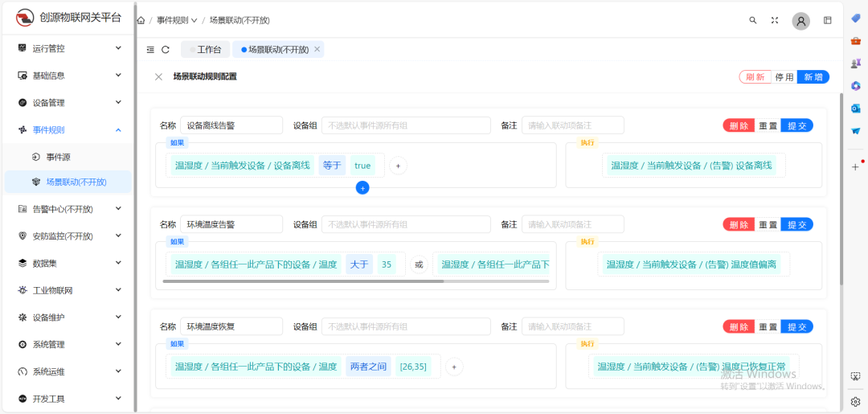Image resolution: width=868 pixels, height=414 pixels.
Task: Click the 刷新 button
Action: coord(755,77)
